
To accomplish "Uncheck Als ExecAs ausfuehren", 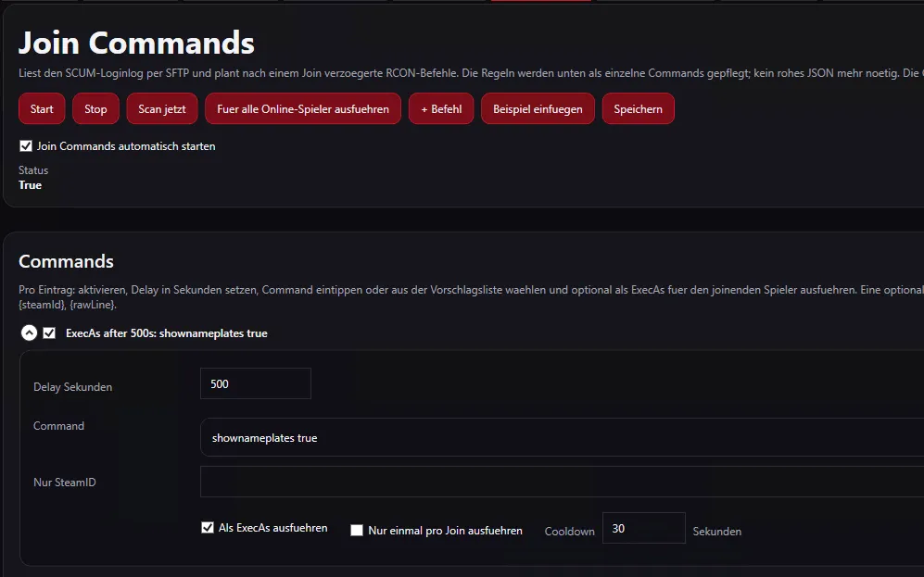I will 208,528.
